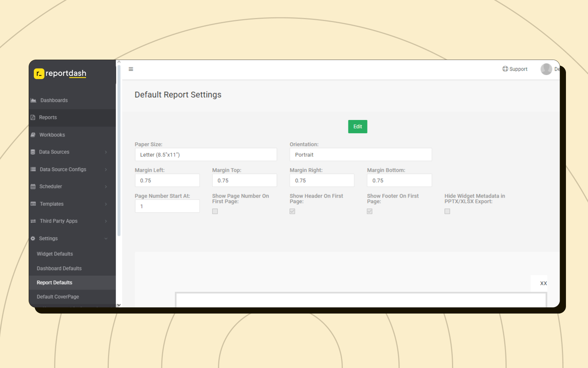Click the Scheduler calendar icon
Viewport: 588px width, 368px height.
coord(33,187)
